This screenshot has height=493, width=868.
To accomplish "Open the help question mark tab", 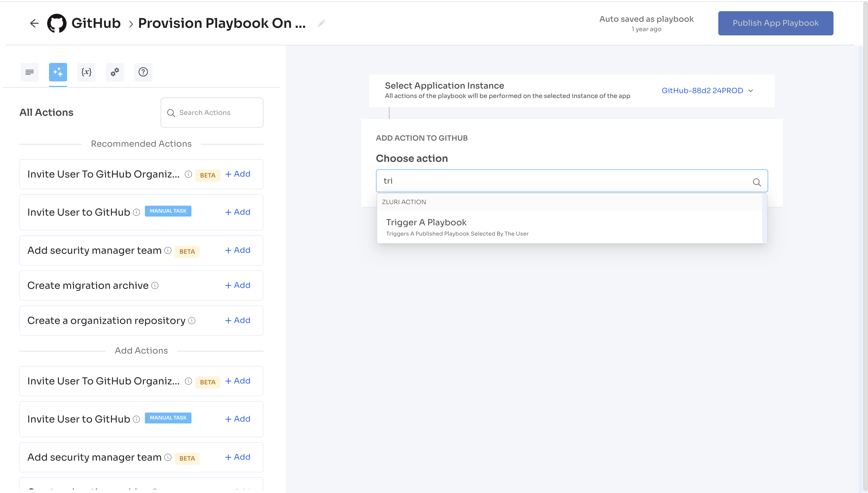I will point(143,72).
